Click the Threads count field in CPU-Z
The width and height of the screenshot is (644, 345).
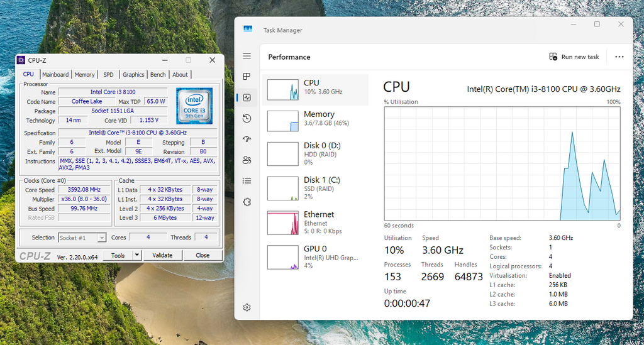(206, 237)
